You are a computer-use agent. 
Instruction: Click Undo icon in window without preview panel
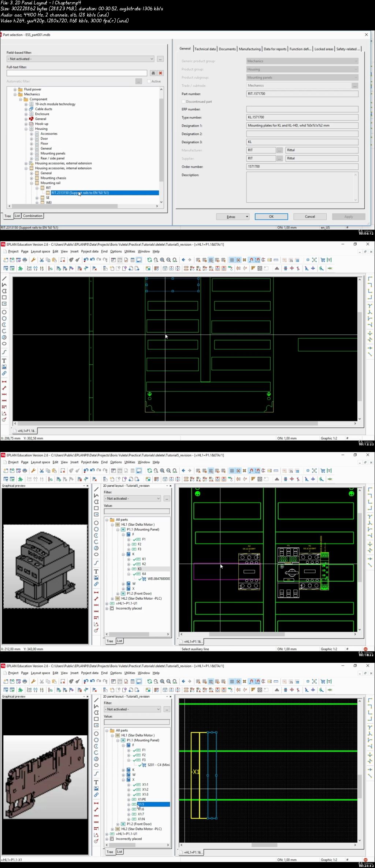[86, 260]
